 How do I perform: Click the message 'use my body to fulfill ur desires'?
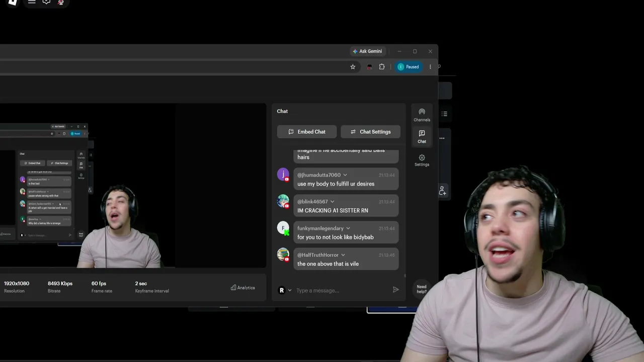(x=336, y=184)
